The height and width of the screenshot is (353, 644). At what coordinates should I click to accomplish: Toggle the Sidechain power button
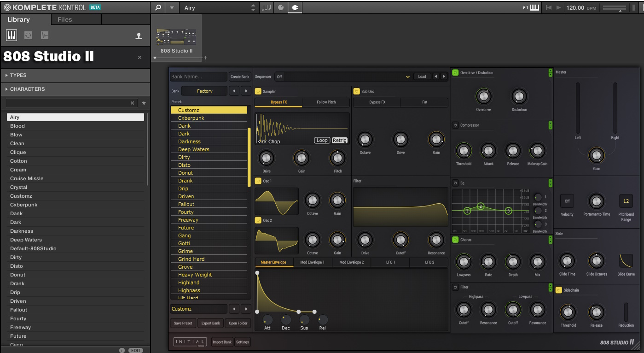559,290
